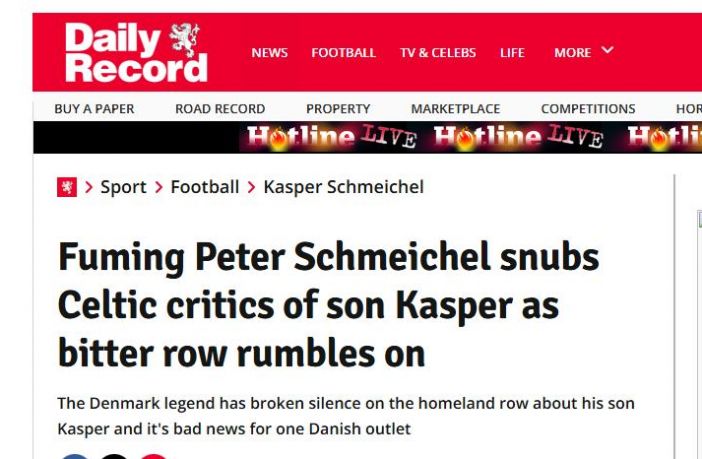Open TV & CELEBS section
Image resolution: width=702 pixels, height=459 pixels.
(x=438, y=53)
